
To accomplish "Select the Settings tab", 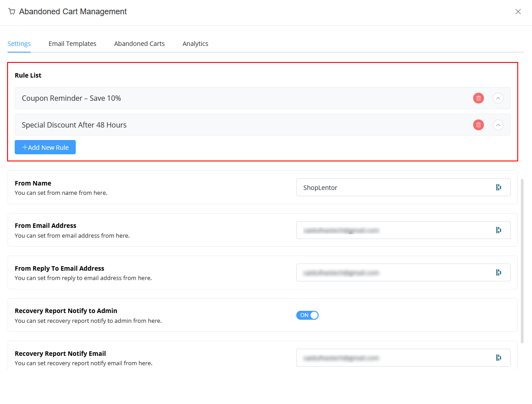I will coord(19,43).
